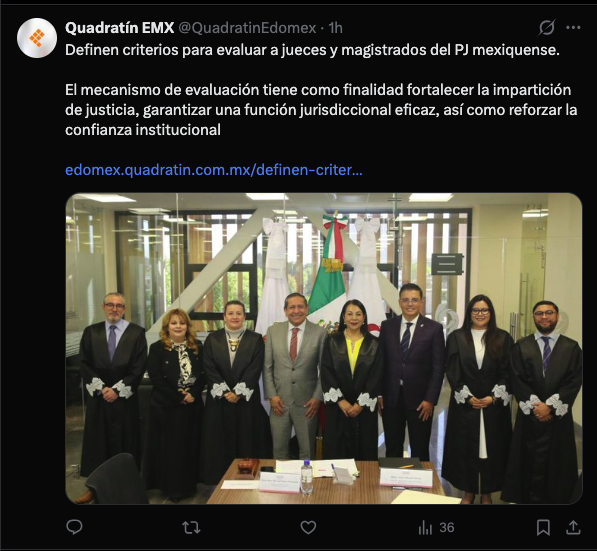The width and height of the screenshot is (597, 551).
Task: Open post analytics bar chart icon
Action: click(425, 527)
